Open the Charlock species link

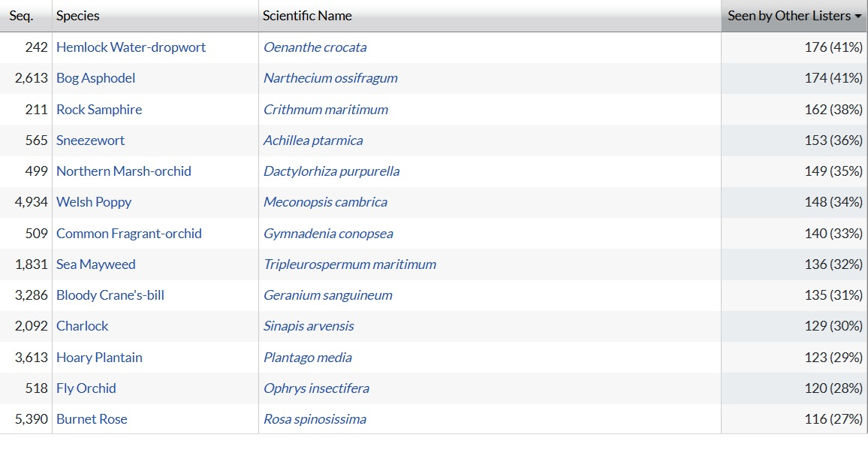(x=83, y=326)
